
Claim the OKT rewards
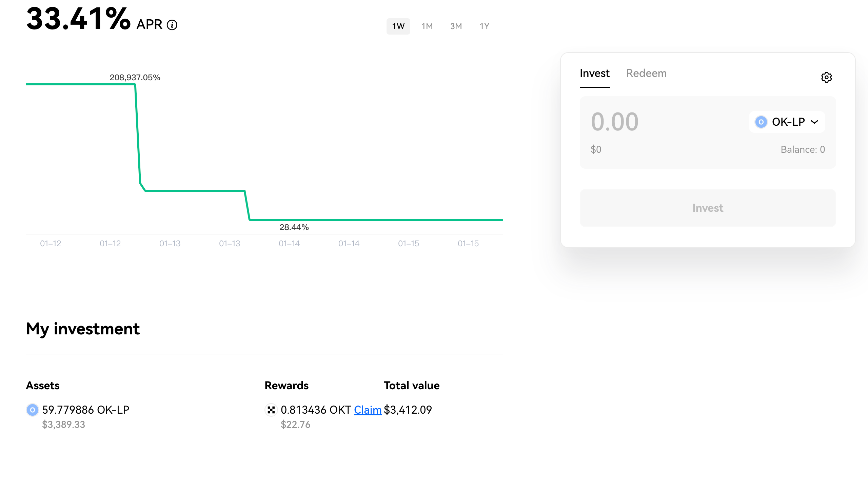(x=368, y=410)
